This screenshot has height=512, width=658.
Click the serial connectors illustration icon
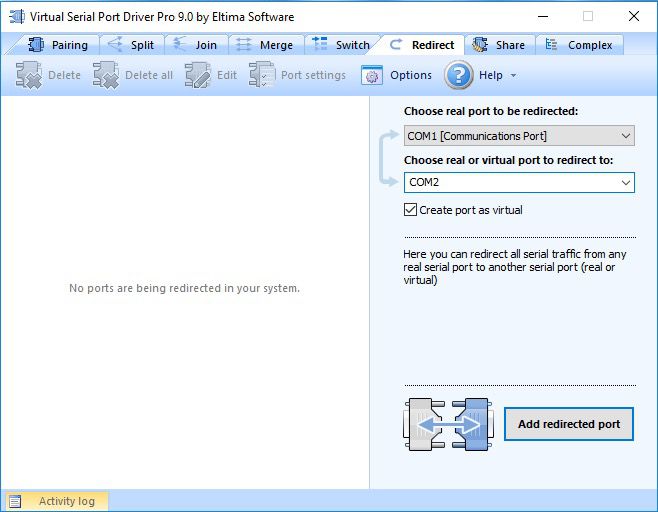coord(449,424)
